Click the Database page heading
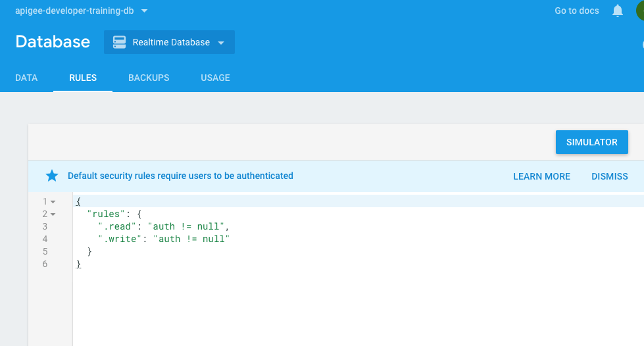 53,42
